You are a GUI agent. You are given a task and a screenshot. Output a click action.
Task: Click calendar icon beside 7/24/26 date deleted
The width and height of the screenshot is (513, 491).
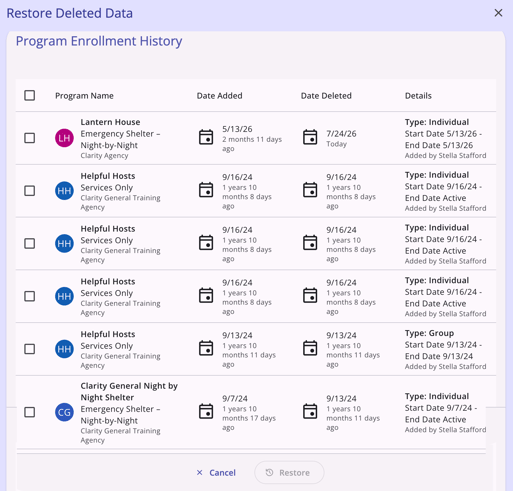pyautogui.click(x=310, y=137)
